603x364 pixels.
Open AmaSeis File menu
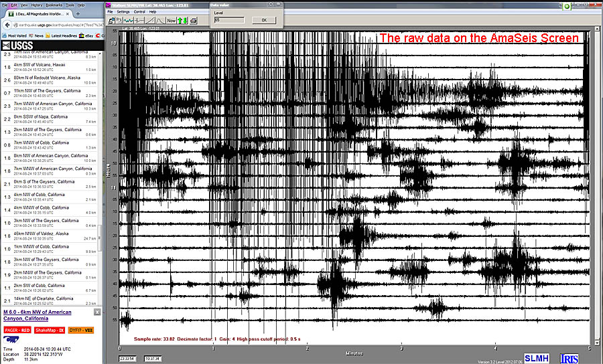110,12
